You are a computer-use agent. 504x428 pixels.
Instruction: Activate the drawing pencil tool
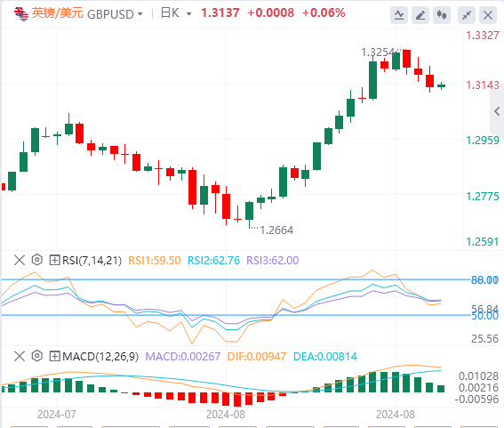coord(420,15)
